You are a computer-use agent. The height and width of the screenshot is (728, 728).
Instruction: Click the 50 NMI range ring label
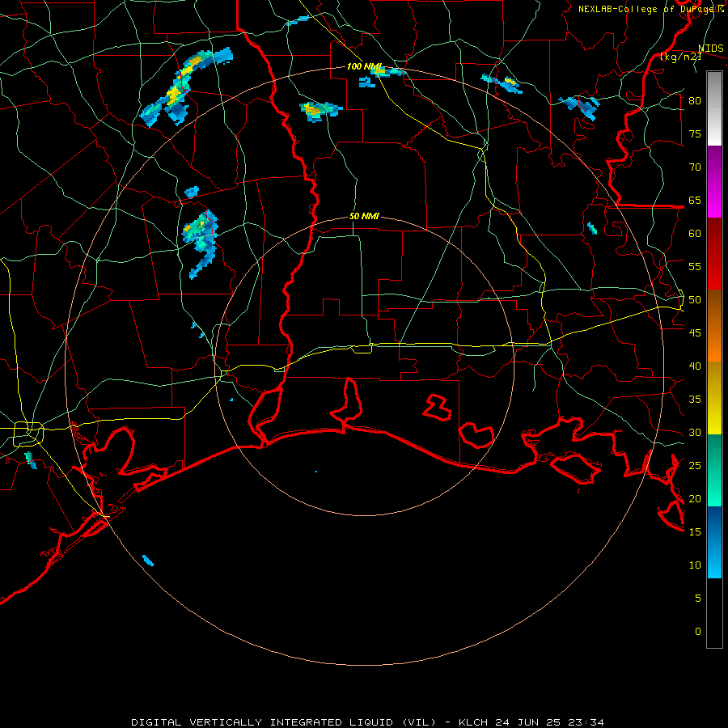pyautogui.click(x=364, y=216)
